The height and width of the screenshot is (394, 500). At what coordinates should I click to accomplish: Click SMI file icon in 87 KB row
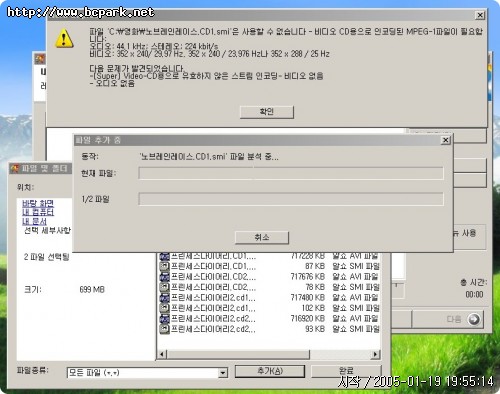pyautogui.click(x=164, y=266)
